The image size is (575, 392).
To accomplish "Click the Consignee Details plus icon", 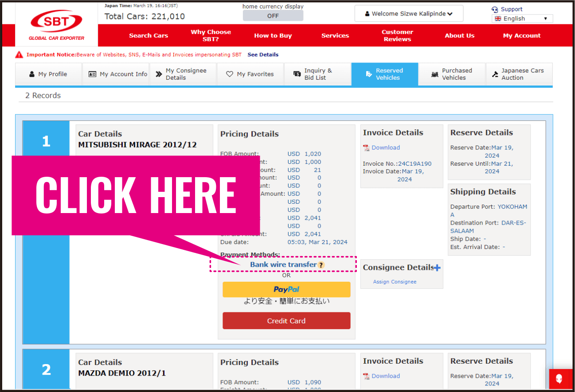I will tap(437, 268).
